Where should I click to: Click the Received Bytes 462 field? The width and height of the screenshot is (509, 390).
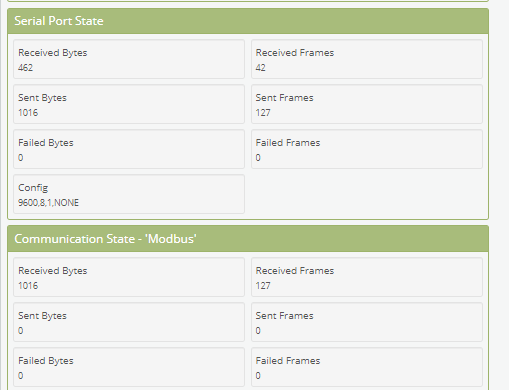coord(129,59)
